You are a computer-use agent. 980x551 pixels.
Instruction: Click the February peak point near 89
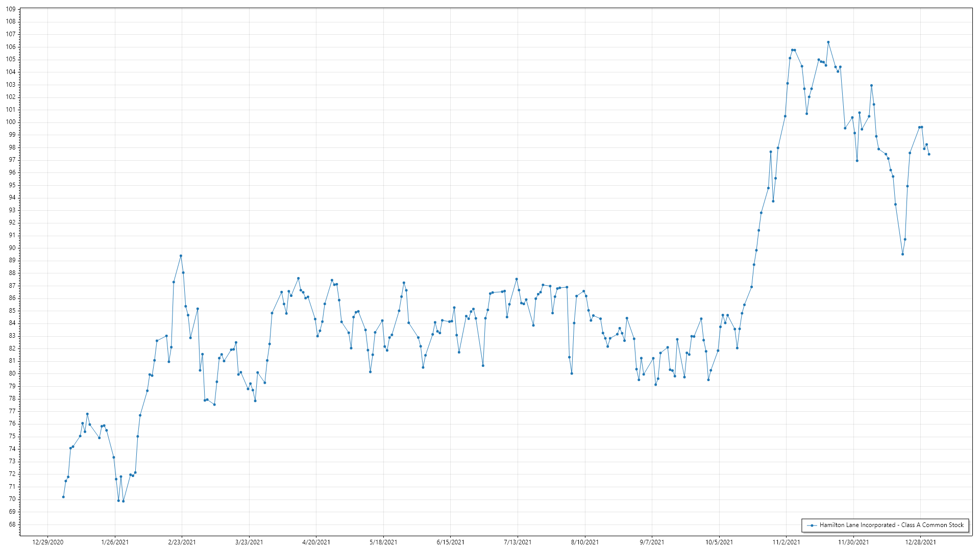181,256
